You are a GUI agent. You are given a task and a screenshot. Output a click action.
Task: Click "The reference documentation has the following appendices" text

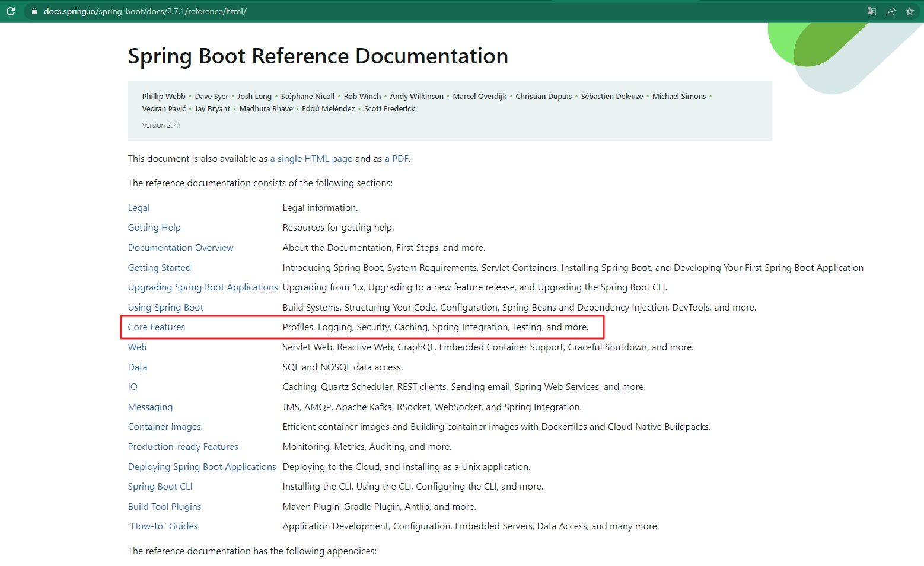tap(252, 551)
